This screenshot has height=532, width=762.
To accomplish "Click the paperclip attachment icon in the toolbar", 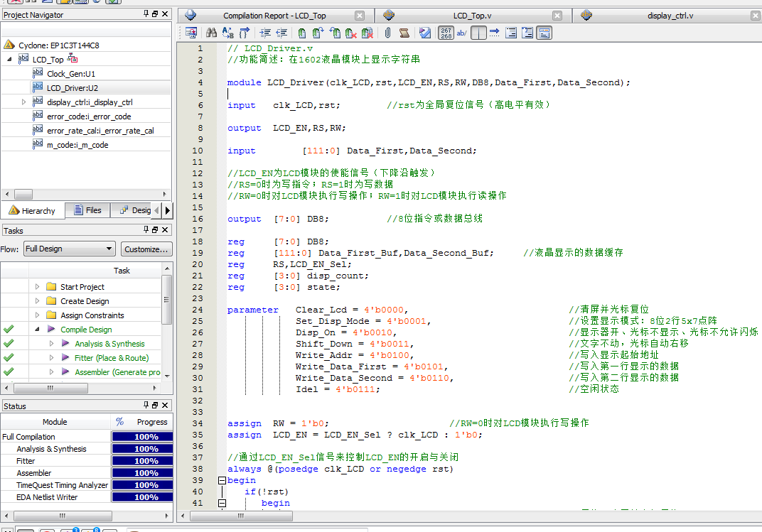I will pos(388,33).
